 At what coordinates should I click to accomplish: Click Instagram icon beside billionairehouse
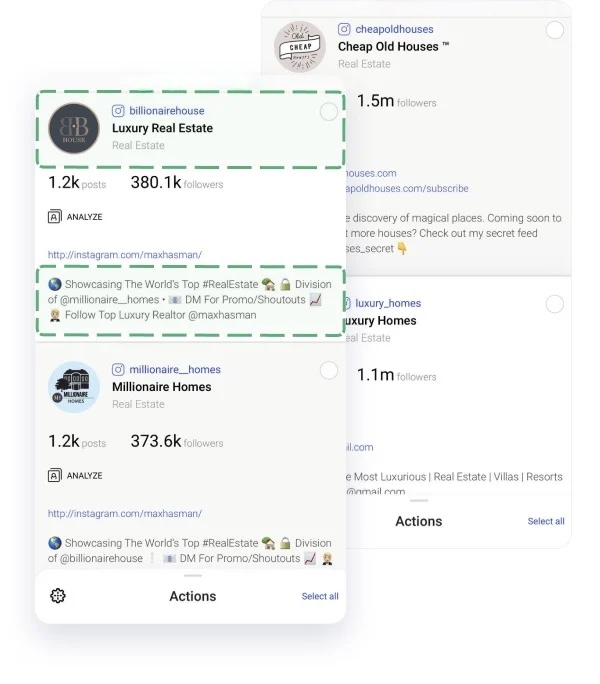(x=118, y=111)
